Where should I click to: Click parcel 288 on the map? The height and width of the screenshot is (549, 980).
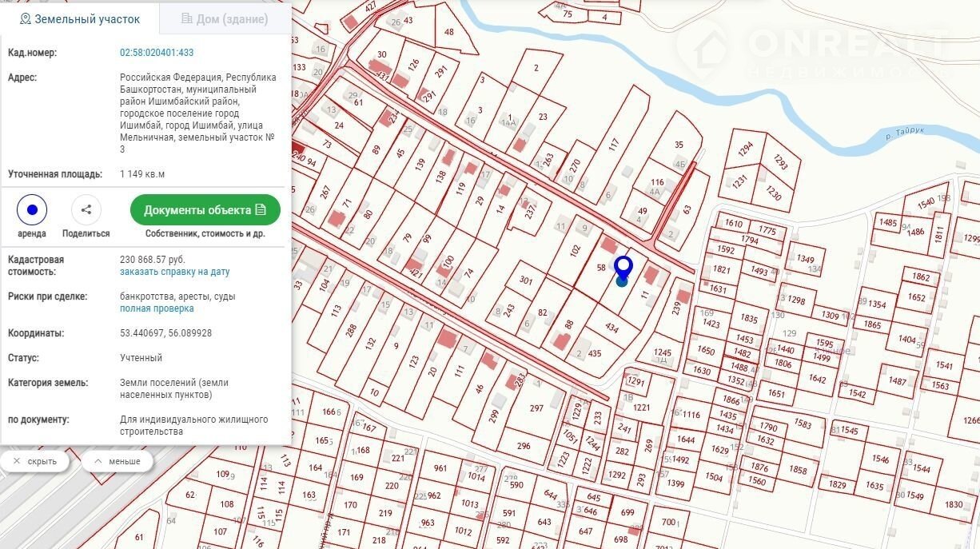click(x=351, y=329)
